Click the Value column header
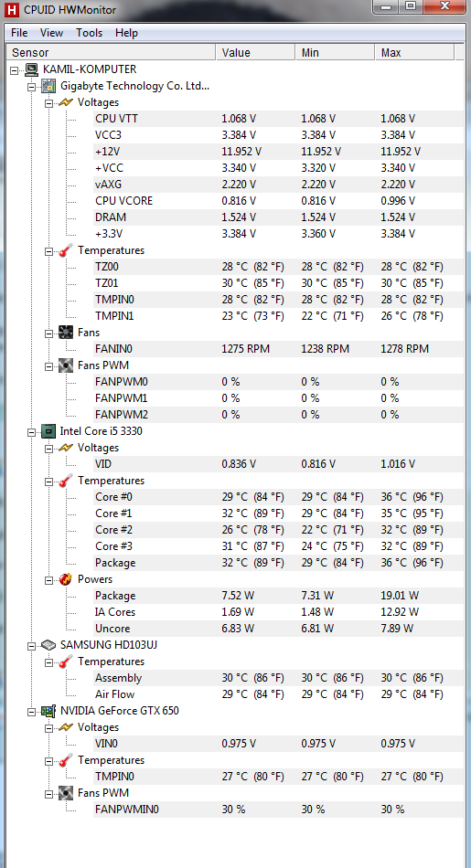Image resolution: width=471 pixels, height=868 pixels. 255,53
